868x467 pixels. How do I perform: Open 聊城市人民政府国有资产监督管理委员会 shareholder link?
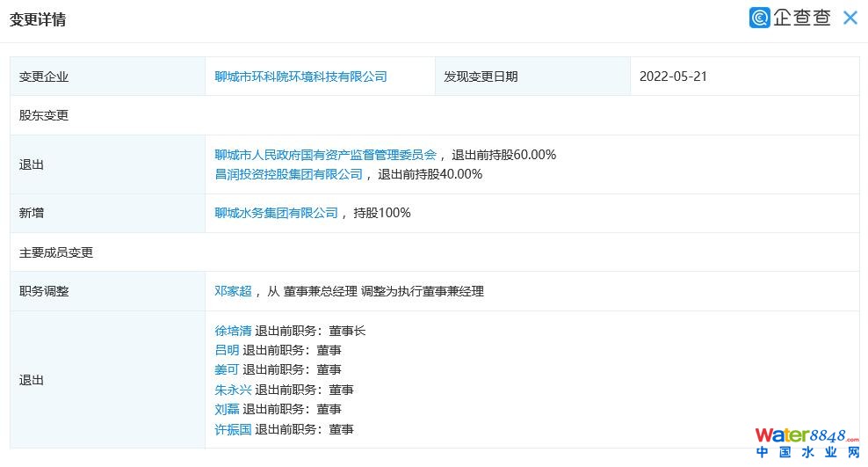coord(325,155)
